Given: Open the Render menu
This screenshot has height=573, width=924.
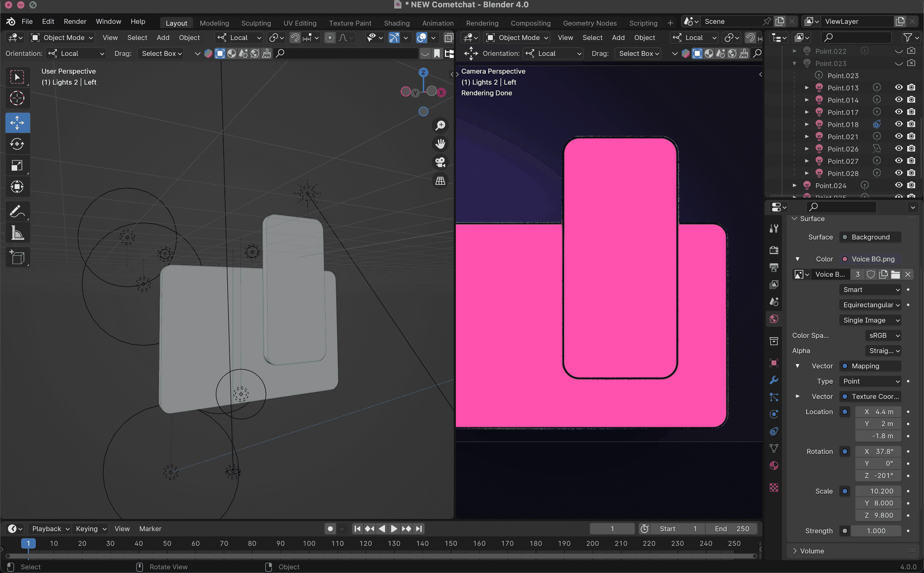Looking at the screenshot, I should 75,22.
